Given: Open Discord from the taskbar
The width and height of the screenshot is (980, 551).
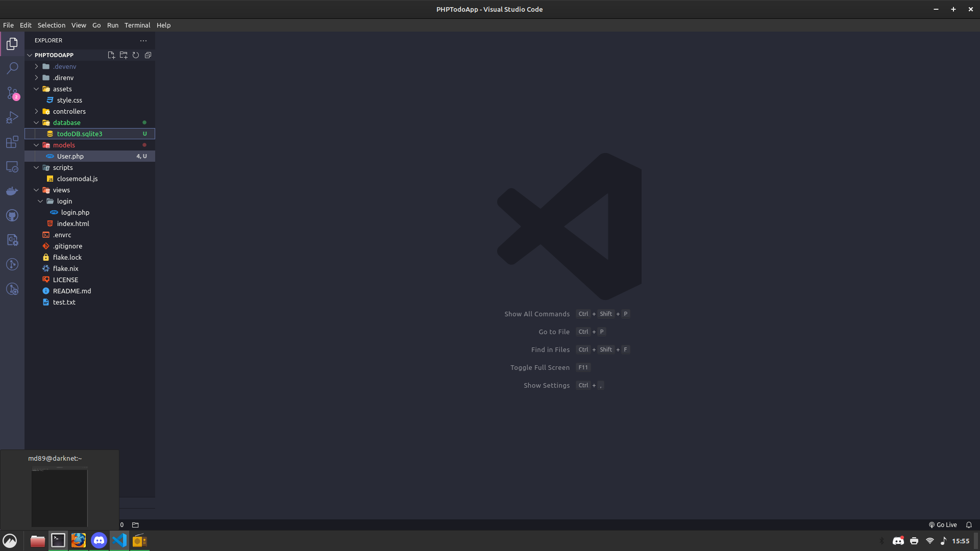Looking at the screenshot, I should pyautogui.click(x=99, y=540).
